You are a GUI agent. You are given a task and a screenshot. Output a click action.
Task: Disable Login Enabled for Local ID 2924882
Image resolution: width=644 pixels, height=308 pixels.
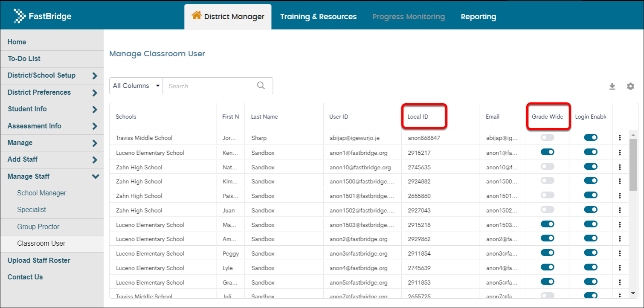tap(591, 181)
